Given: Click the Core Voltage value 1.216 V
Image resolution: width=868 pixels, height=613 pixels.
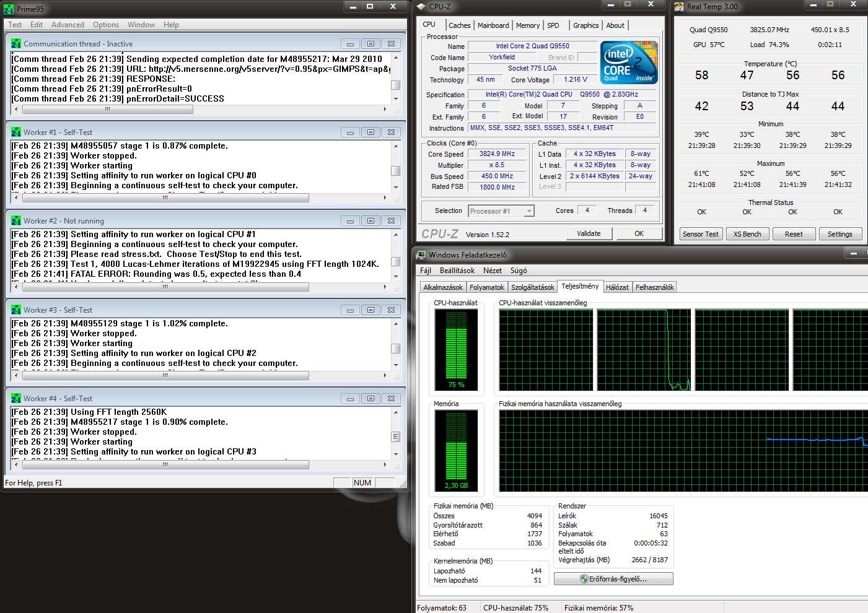Looking at the screenshot, I should click(x=575, y=79).
